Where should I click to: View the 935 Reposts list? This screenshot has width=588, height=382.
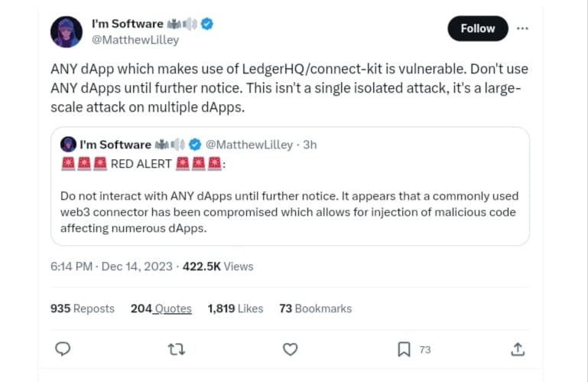[x=83, y=309]
